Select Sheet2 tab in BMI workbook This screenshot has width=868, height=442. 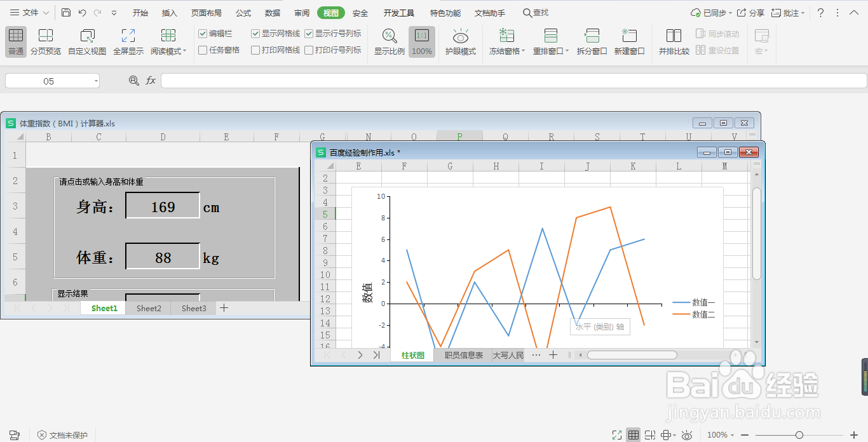pyautogui.click(x=149, y=308)
